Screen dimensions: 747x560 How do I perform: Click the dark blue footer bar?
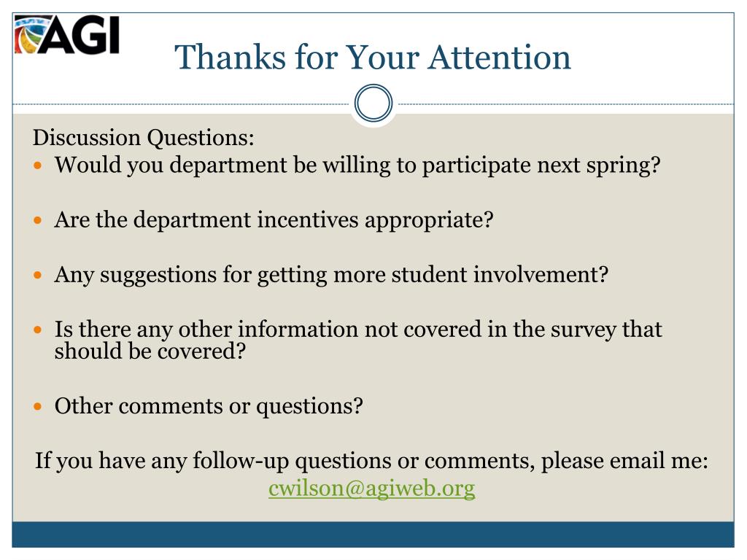(373, 534)
